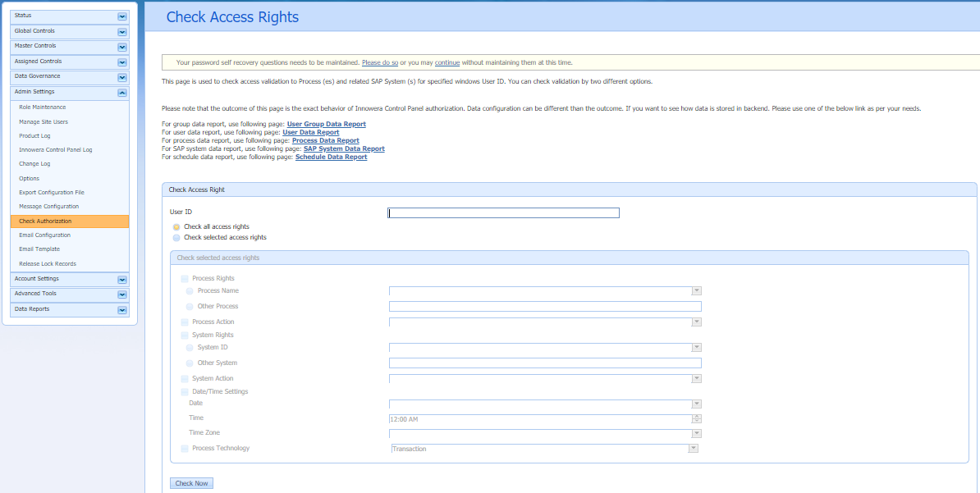Image resolution: width=980 pixels, height=493 pixels.
Task: Select Check all access rights radio
Action: [x=176, y=227]
